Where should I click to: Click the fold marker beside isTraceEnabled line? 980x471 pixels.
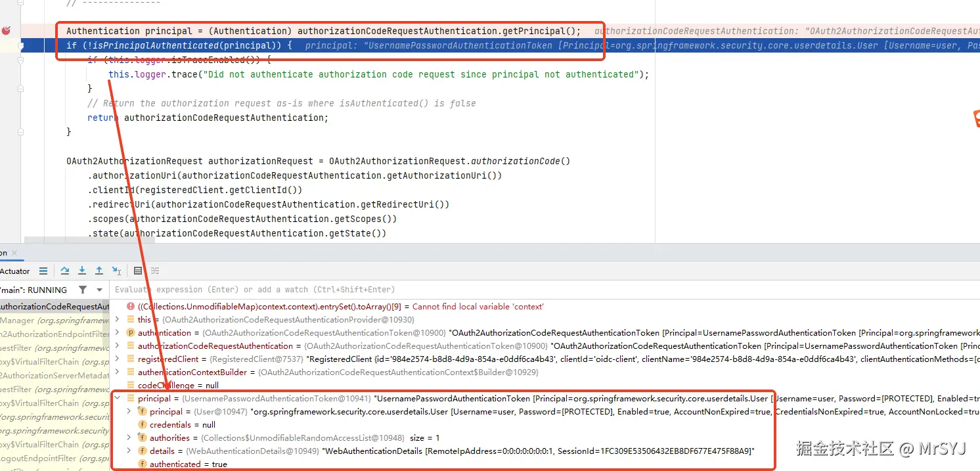[x=21, y=60]
